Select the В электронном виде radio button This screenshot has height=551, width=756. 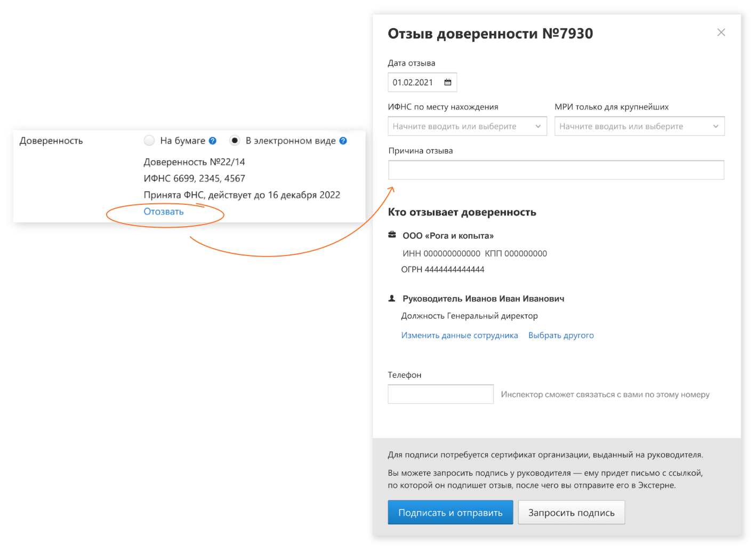[235, 140]
